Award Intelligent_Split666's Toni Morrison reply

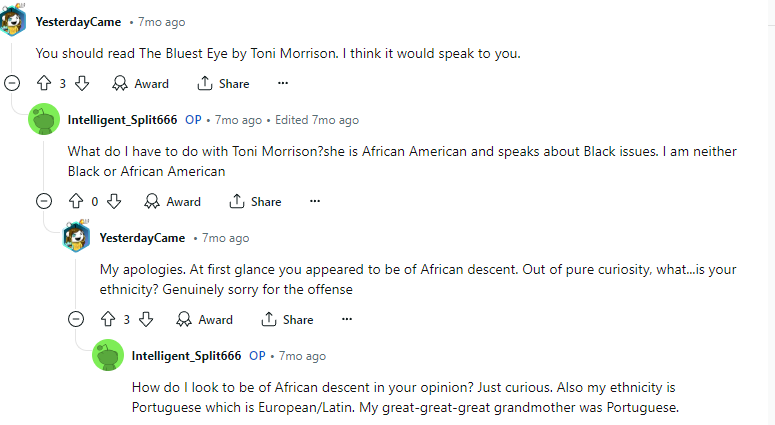tap(172, 202)
